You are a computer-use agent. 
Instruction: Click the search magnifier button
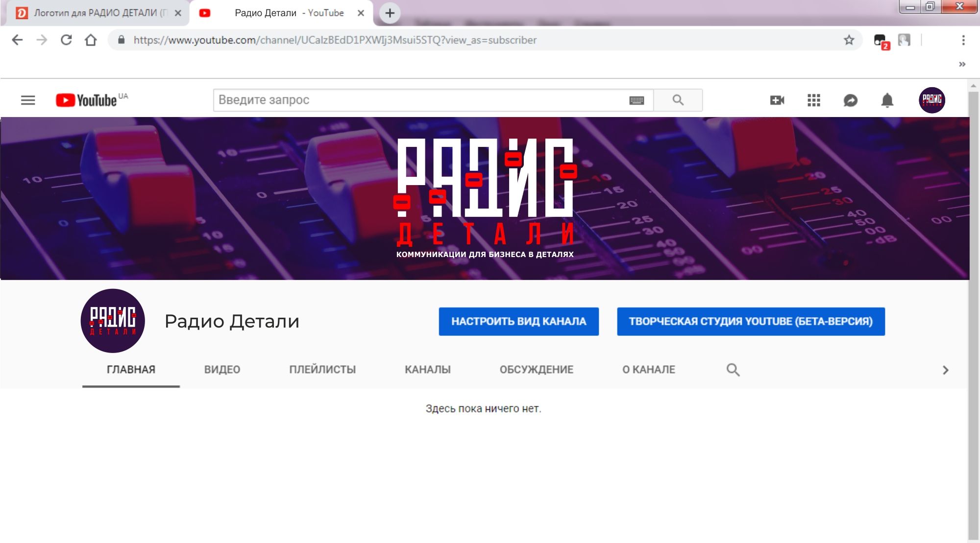[x=678, y=100]
